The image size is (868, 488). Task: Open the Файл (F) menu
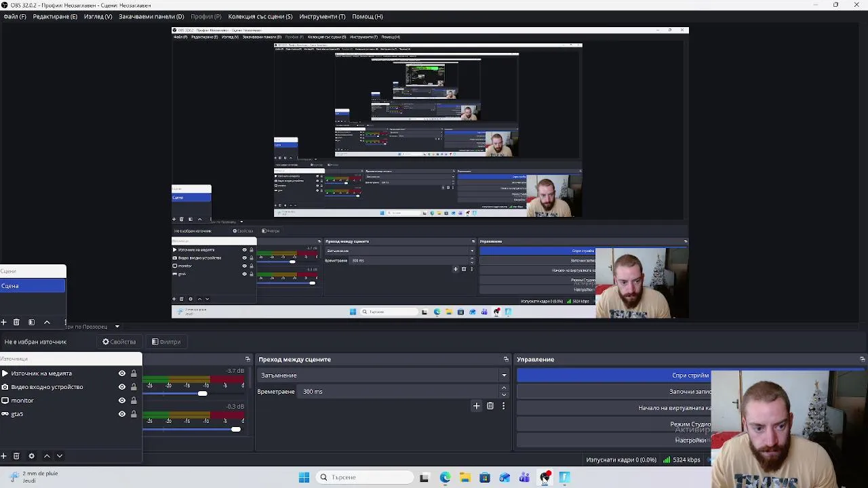point(15,16)
